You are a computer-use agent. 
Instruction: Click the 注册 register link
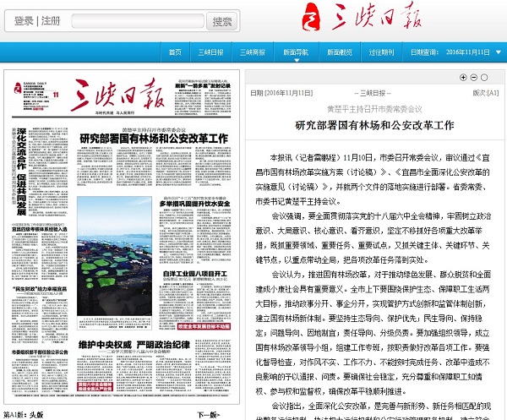tap(51, 20)
